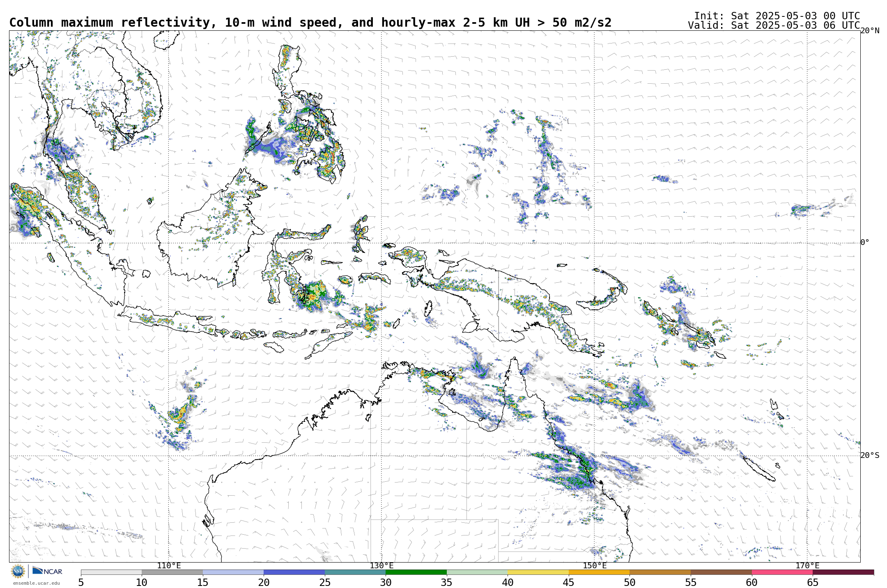Click the 10-15 gray color swatch
This screenshot has width=887, height=588.
coord(172,572)
